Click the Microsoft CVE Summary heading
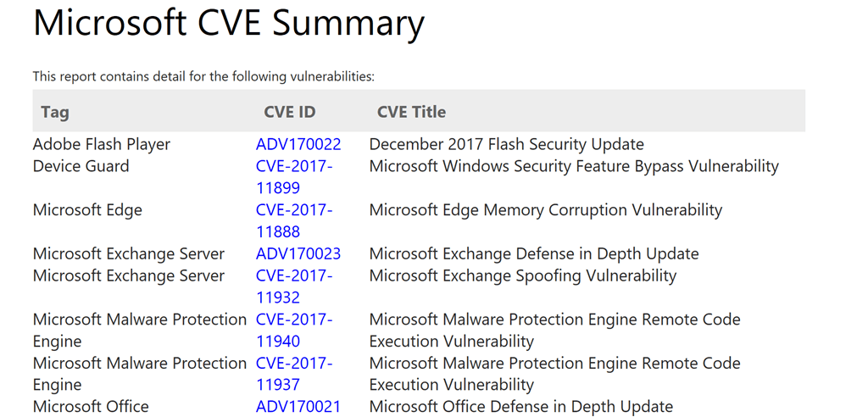Image resolution: width=868 pixels, height=417 pixels. 228,24
